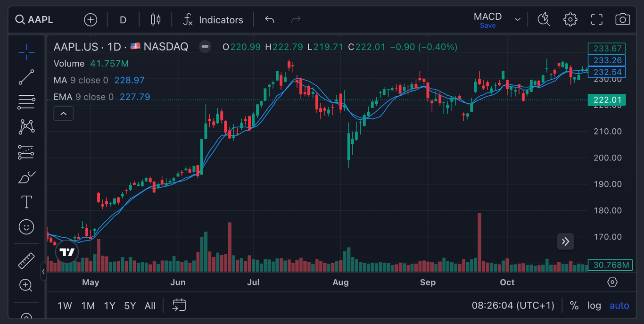The height and width of the screenshot is (324, 644).
Task: Set the range to 1M
Action: pyautogui.click(x=88, y=306)
